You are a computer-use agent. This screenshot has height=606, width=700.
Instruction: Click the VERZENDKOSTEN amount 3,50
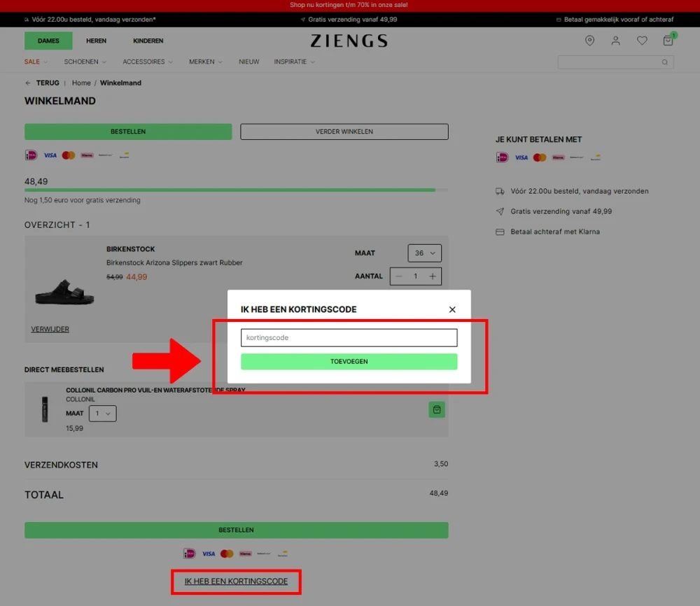click(441, 464)
